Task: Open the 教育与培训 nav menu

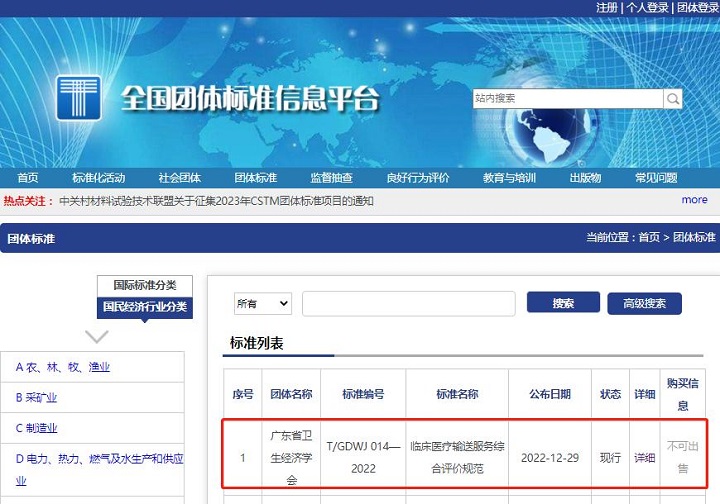Action: [509, 178]
